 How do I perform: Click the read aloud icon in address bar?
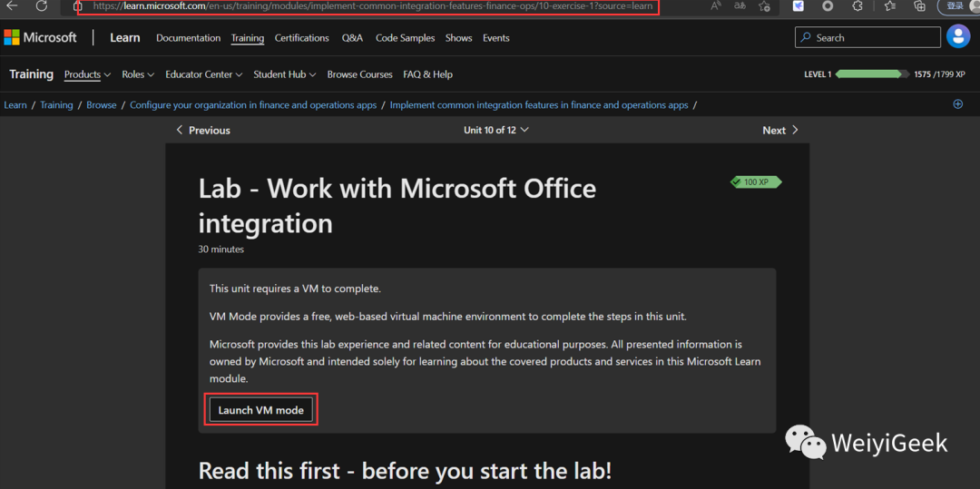click(716, 6)
